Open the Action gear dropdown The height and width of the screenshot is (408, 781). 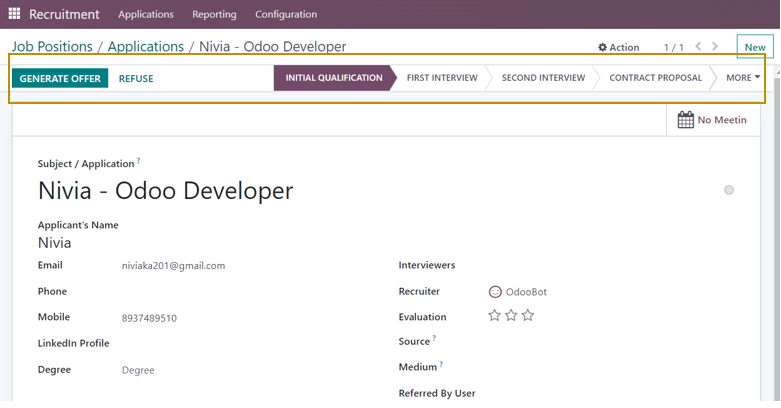point(618,47)
